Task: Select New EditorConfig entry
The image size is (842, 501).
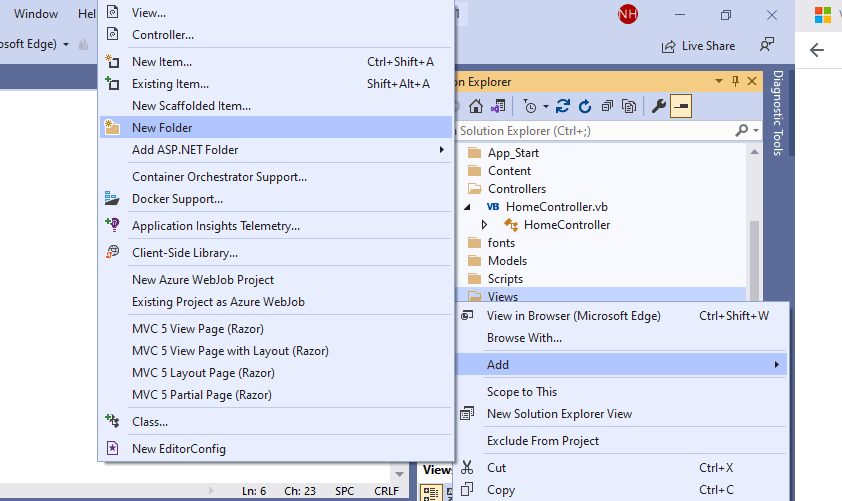Action: coord(275,448)
